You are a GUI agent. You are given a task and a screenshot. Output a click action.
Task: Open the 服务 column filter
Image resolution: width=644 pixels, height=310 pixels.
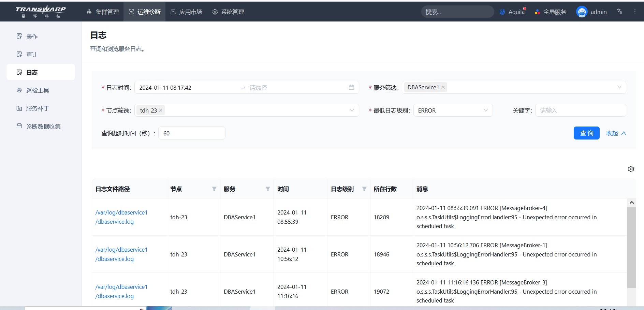coord(268,189)
